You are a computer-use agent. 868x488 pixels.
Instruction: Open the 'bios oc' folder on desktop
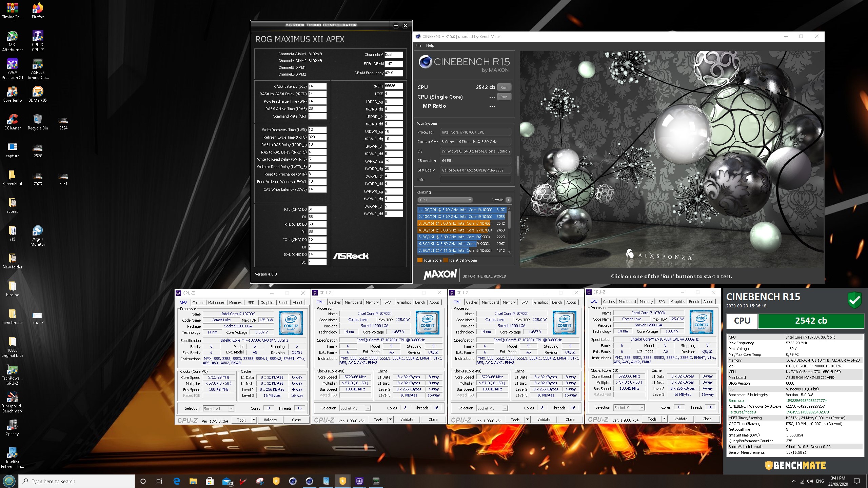(12, 289)
